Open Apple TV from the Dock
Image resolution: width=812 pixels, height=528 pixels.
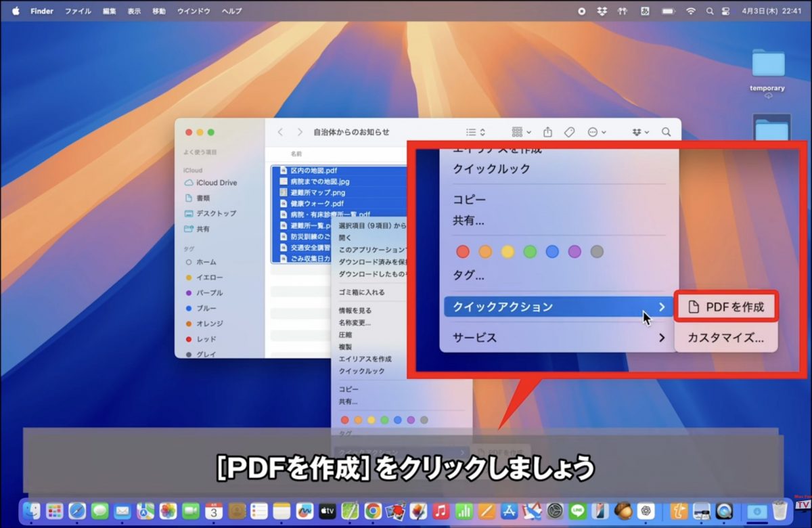pyautogui.click(x=328, y=511)
